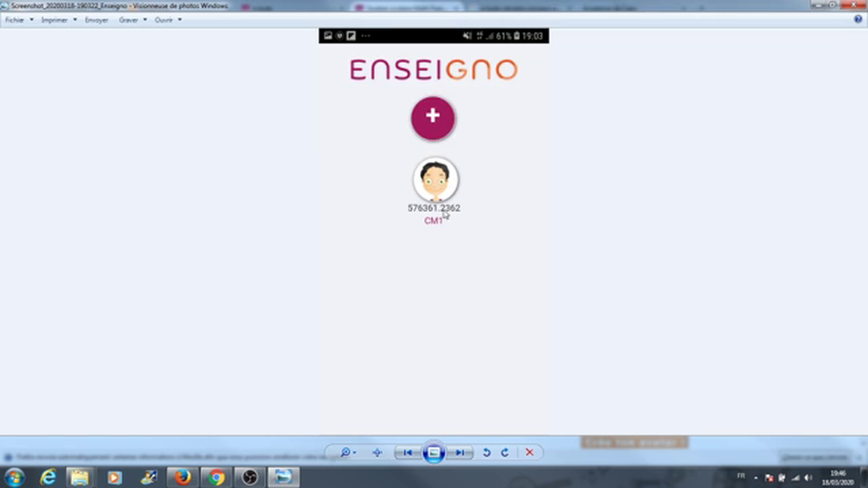
Task: Click the avatar thumbnail of profile 576361.2362
Action: [435, 179]
